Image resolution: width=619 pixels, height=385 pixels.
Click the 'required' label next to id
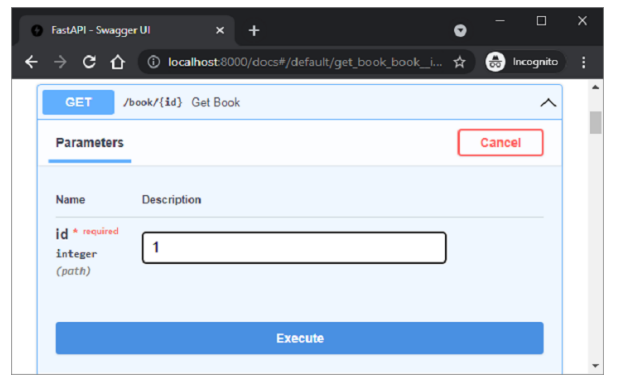[100, 231]
